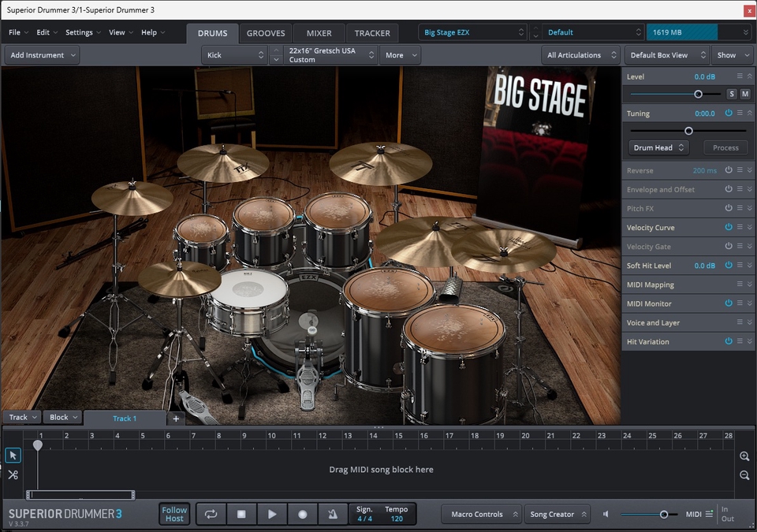Click the Process button in the Tuning section
The image size is (757, 532).
point(725,147)
